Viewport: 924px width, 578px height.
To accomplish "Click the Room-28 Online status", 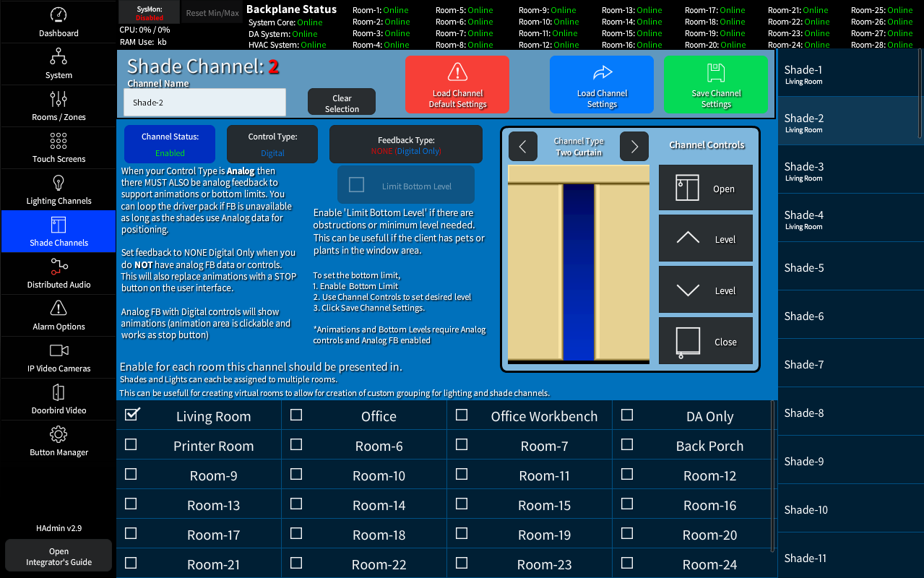I will coord(882,45).
